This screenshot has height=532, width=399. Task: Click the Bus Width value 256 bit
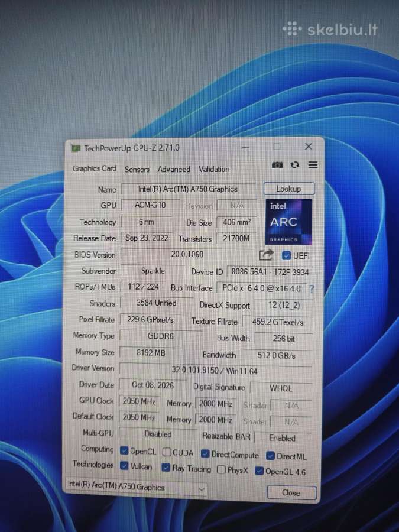[284, 338]
